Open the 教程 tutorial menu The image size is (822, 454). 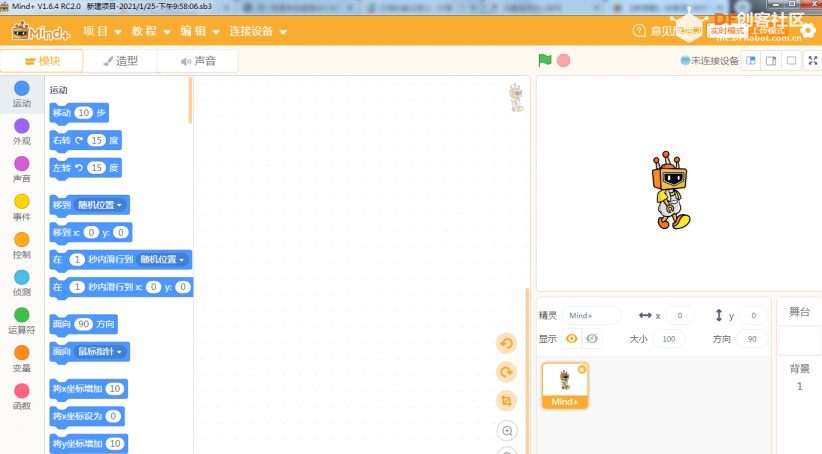[x=150, y=31]
